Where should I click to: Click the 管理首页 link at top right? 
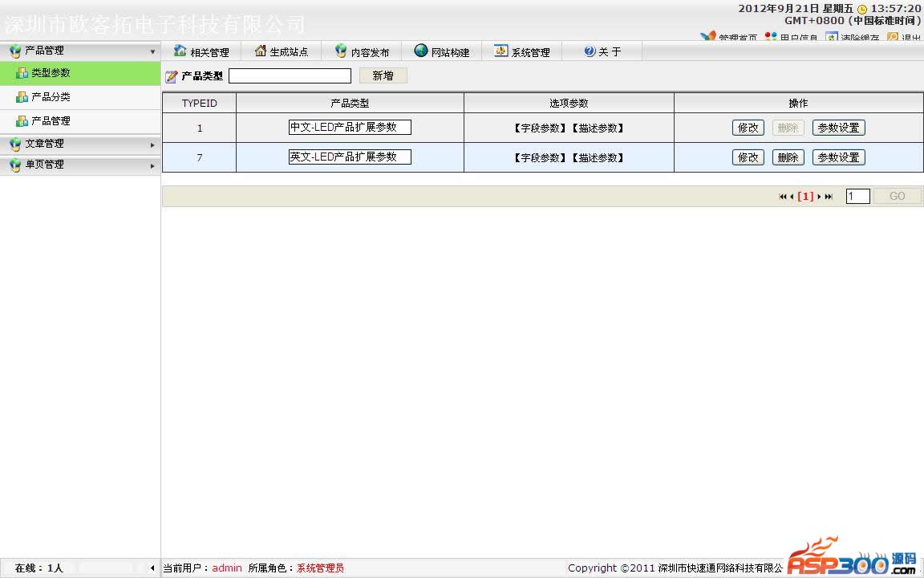pos(738,38)
